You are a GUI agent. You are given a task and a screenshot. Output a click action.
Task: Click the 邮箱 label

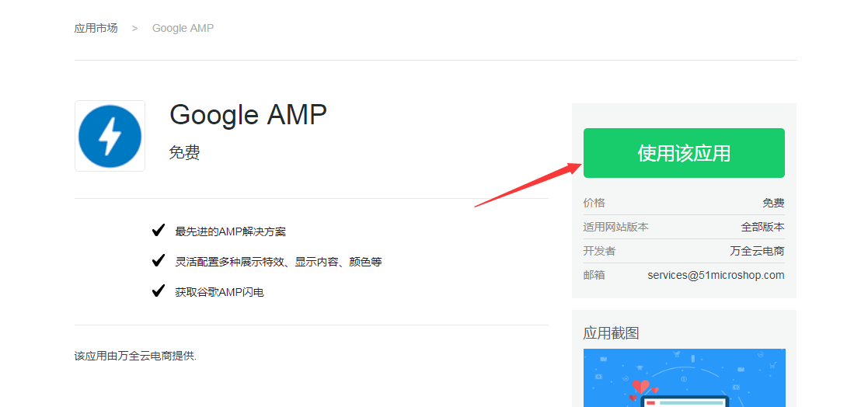[x=594, y=275]
